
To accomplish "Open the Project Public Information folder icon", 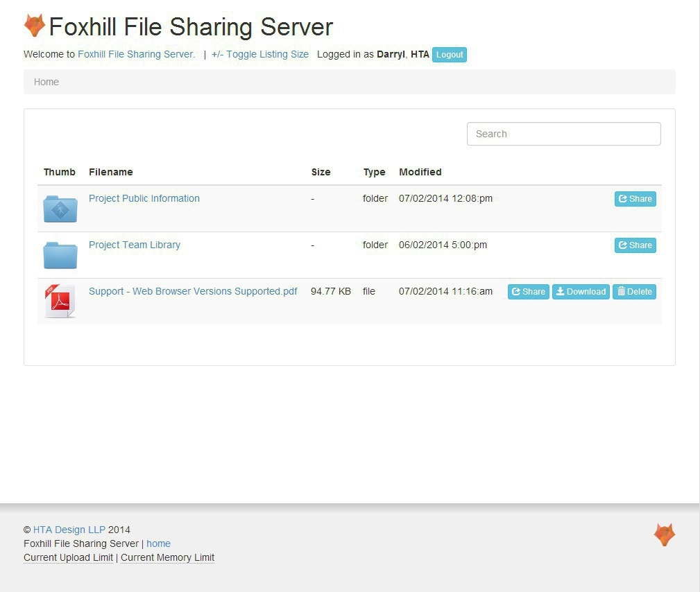I will (60, 208).
